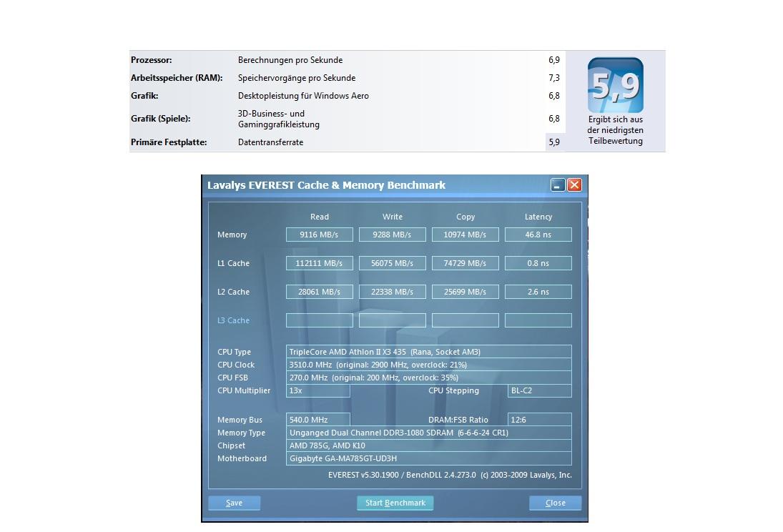Click the Read column header
The height and width of the screenshot is (532, 783).
pos(320,217)
